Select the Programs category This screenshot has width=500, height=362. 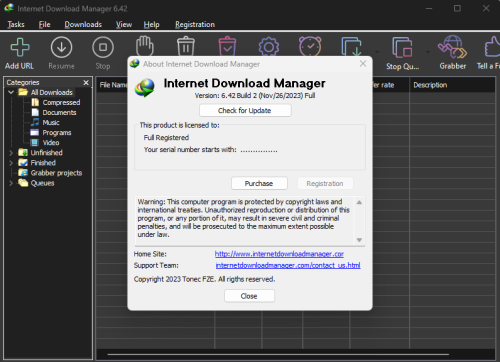(57, 133)
